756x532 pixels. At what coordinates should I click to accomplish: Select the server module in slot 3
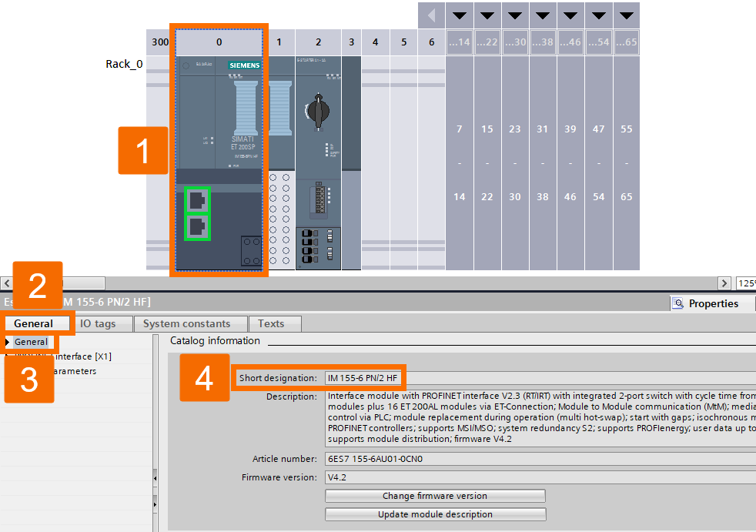(x=351, y=163)
